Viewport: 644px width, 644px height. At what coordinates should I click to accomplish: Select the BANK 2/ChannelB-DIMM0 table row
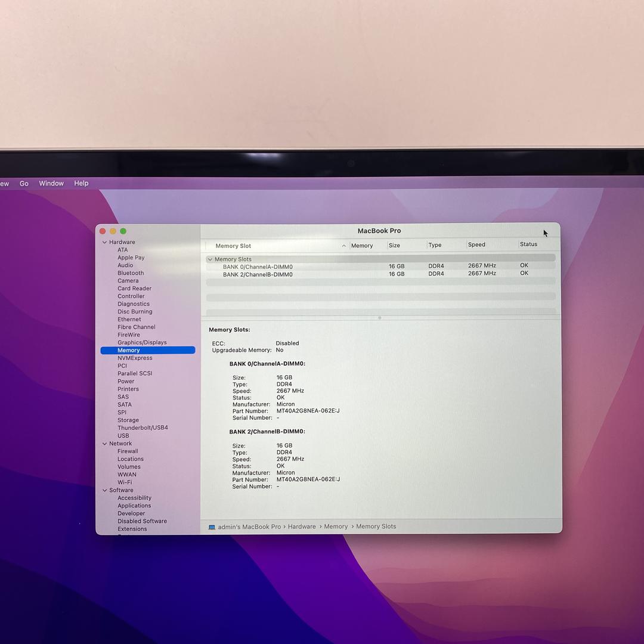(x=380, y=274)
